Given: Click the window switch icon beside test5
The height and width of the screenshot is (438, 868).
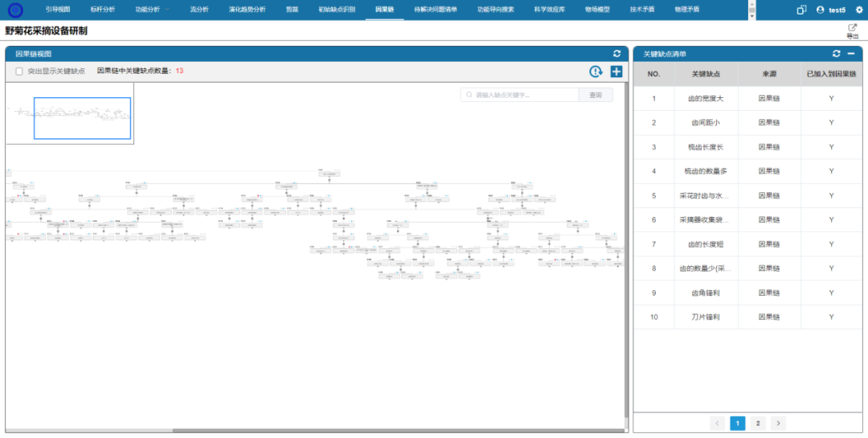Looking at the screenshot, I should (x=801, y=10).
